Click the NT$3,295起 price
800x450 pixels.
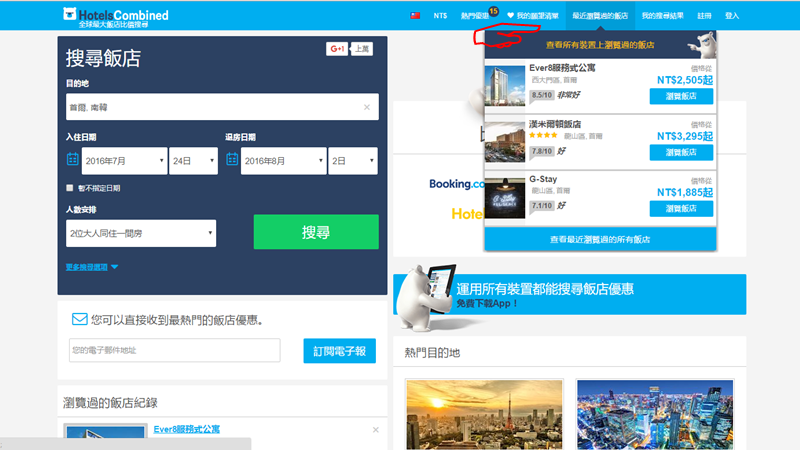pyautogui.click(x=685, y=136)
